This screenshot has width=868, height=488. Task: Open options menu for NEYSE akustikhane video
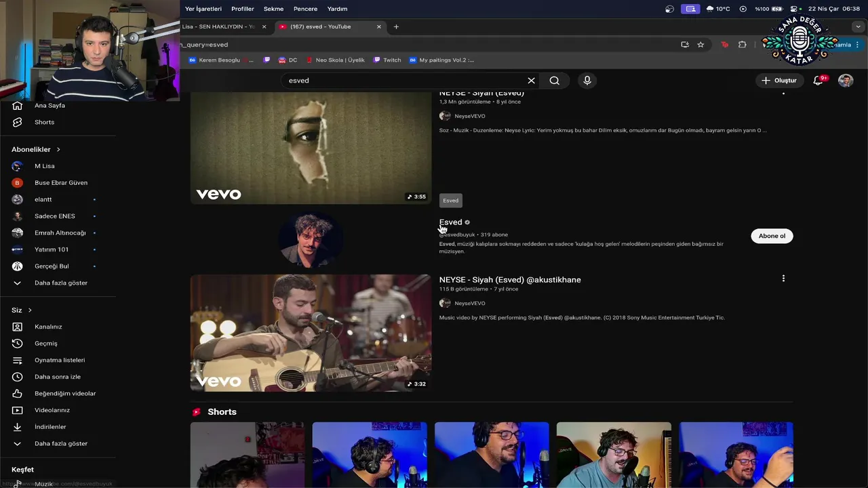point(783,279)
